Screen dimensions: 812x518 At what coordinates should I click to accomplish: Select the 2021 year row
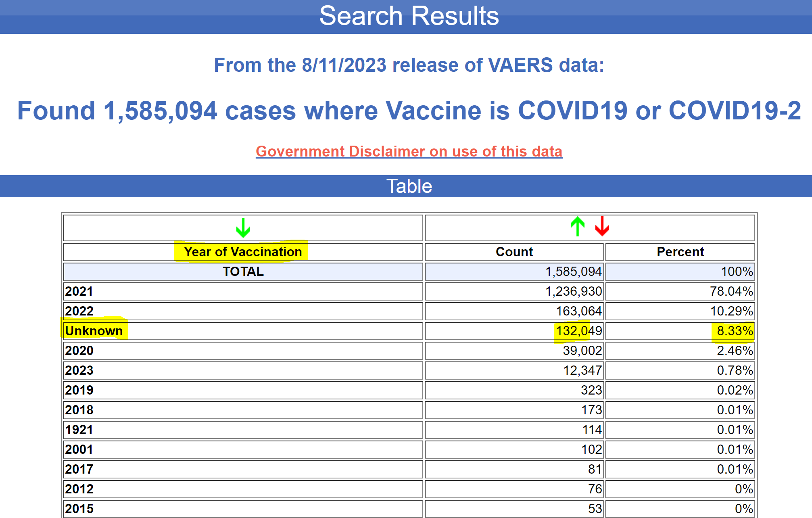point(243,291)
